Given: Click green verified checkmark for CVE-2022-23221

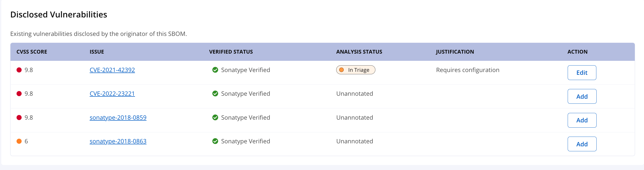Looking at the screenshot, I should tap(215, 94).
